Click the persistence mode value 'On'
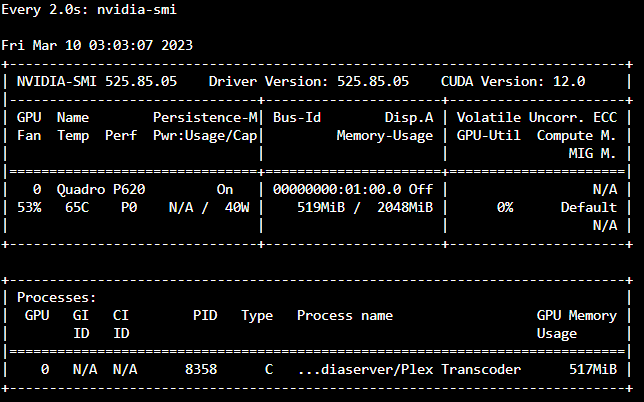The image size is (644, 402). tap(225, 190)
